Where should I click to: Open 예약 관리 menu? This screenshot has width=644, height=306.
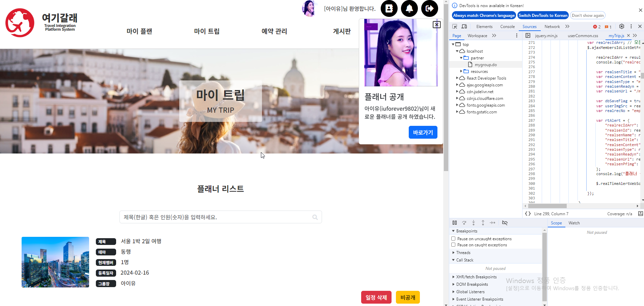tap(274, 31)
